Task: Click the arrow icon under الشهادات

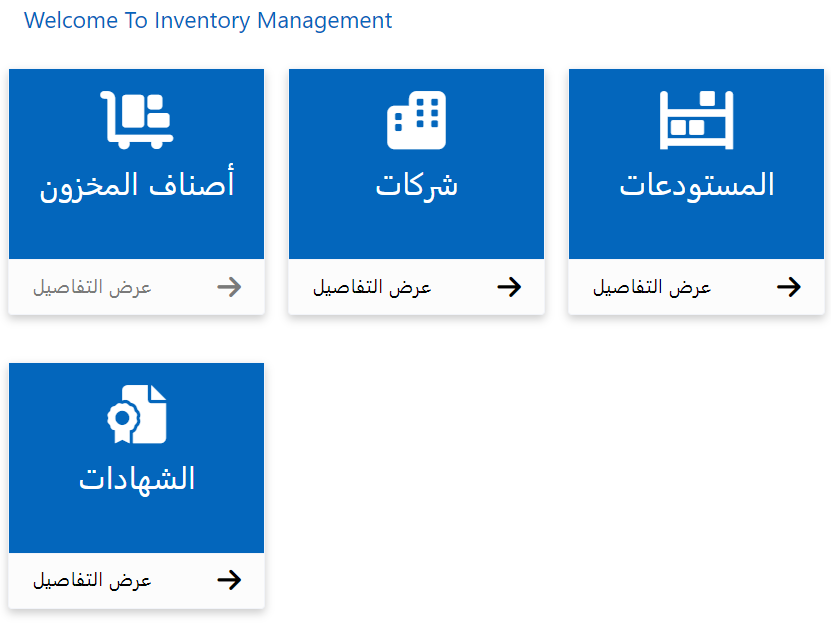Action: [230, 580]
